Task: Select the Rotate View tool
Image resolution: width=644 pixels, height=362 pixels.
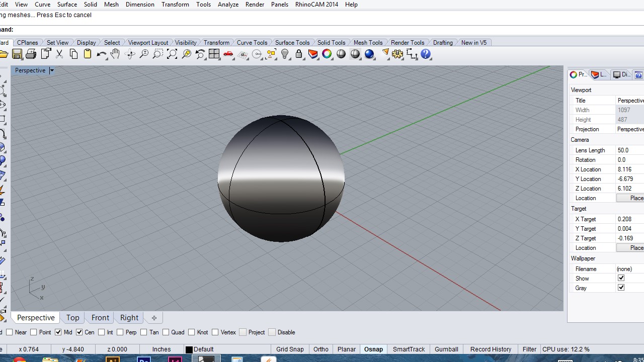Action: [130, 54]
